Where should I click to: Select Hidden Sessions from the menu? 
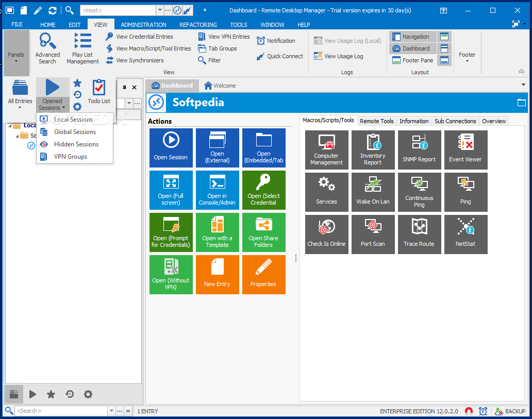pos(75,144)
